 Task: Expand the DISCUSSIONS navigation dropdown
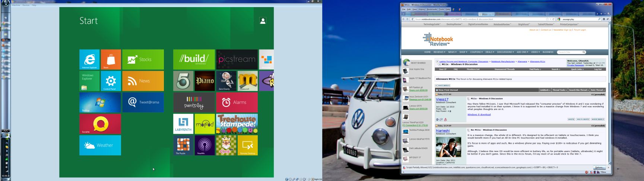click(x=505, y=52)
